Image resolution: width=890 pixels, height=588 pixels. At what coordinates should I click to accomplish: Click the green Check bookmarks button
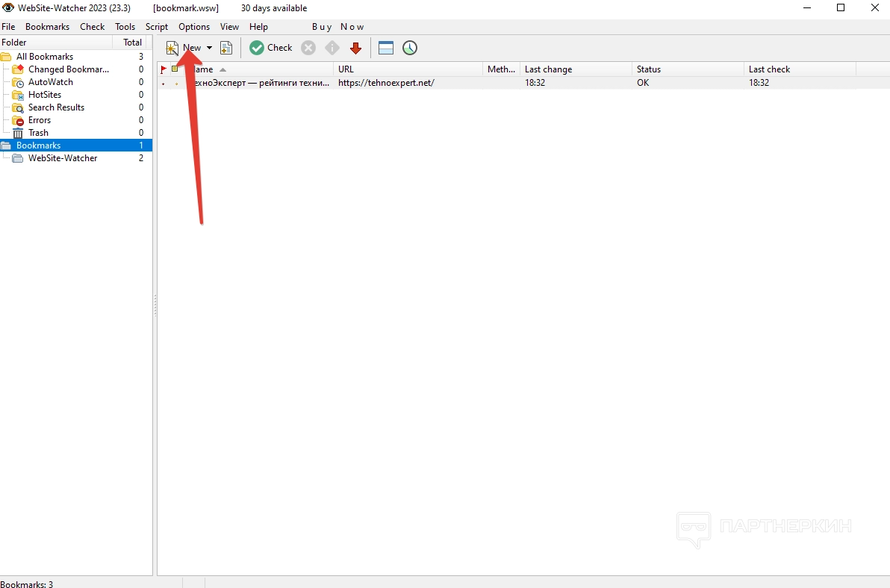tap(271, 48)
